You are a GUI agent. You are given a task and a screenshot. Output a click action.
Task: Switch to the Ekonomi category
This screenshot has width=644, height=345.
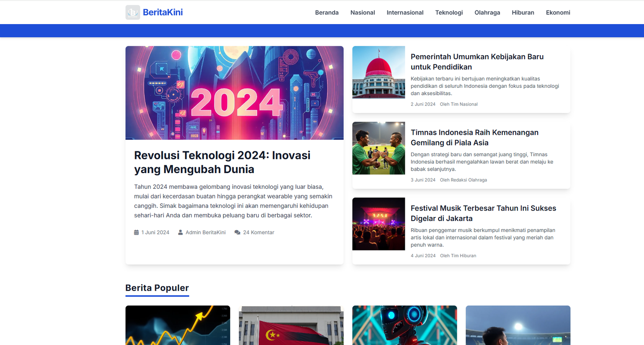click(558, 12)
